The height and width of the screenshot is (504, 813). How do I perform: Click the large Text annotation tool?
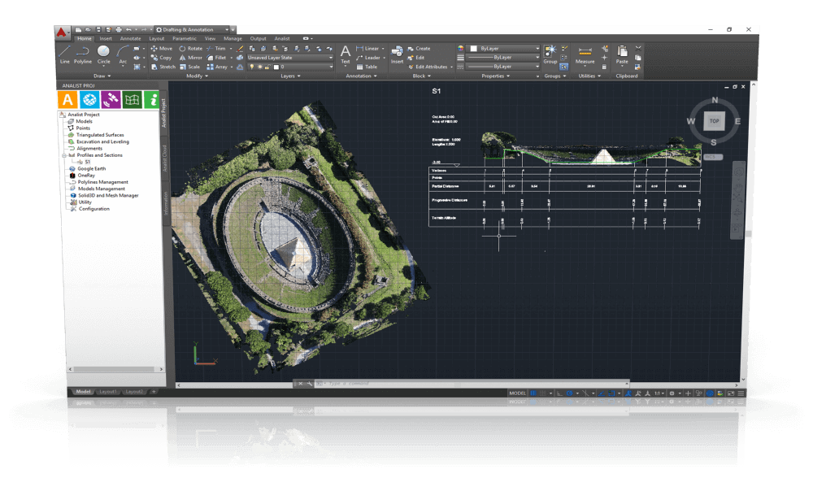346,54
